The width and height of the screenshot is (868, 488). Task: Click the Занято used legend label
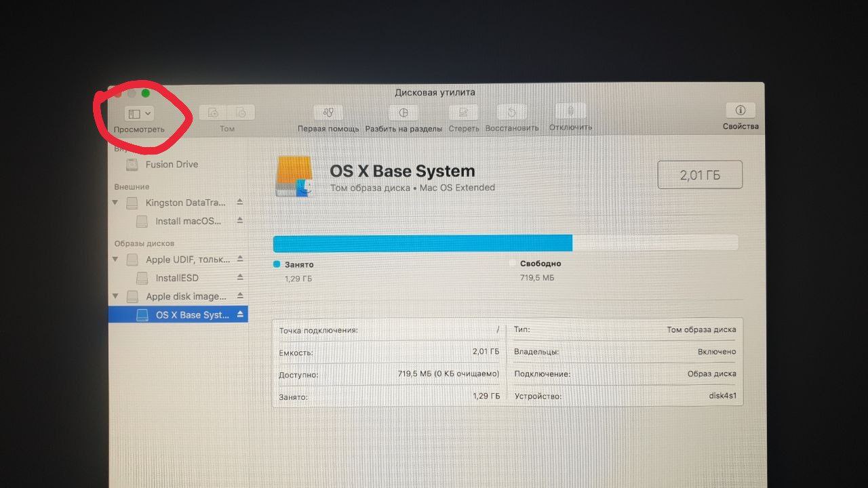299,264
